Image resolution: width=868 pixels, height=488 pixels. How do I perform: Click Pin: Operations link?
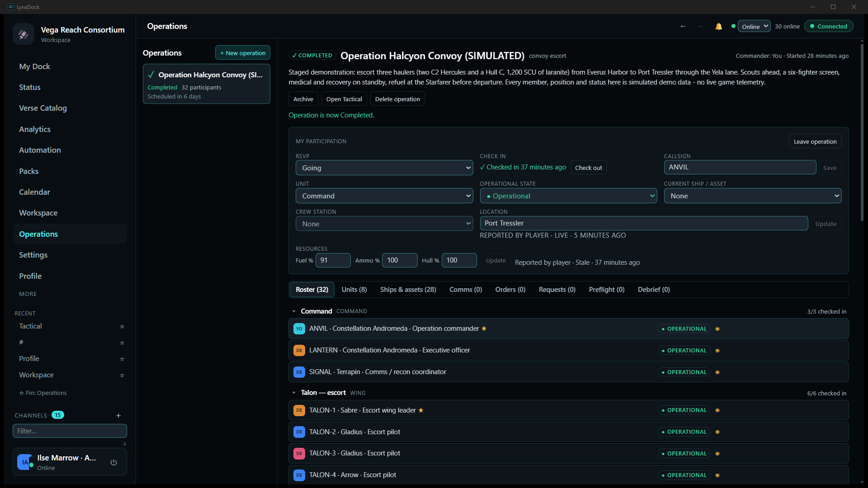[43, 393]
